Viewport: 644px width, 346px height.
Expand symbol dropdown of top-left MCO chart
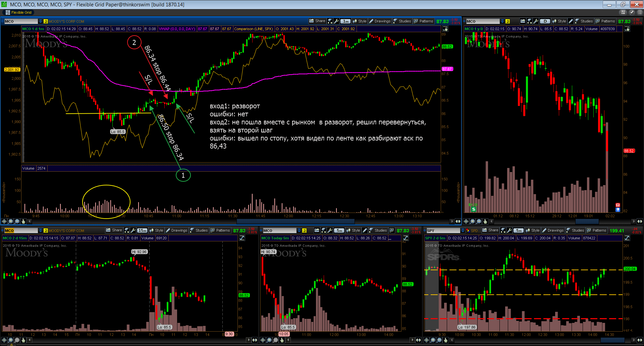(x=41, y=21)
